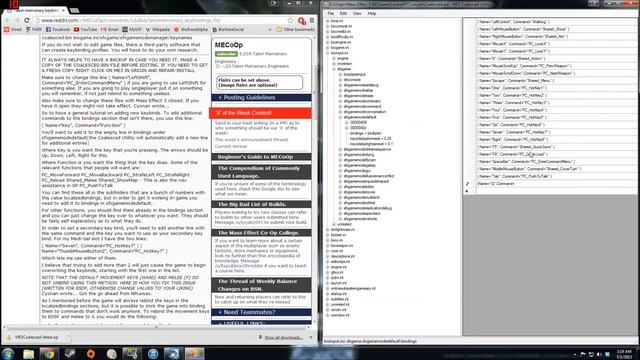The height and width of the screenshot is (360, 640).
Task: Select the inputdelaydismissal = 0.25 entry
Action: 370,138
